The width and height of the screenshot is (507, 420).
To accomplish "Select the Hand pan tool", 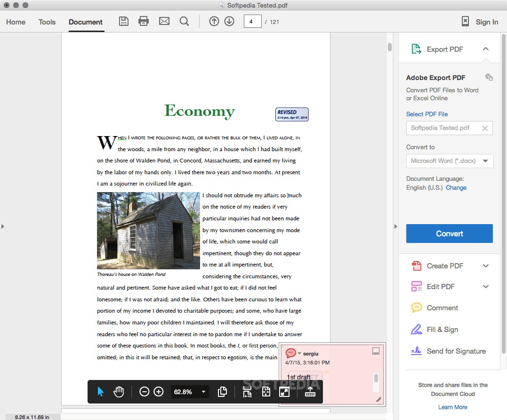I will [x=119, y=392].
